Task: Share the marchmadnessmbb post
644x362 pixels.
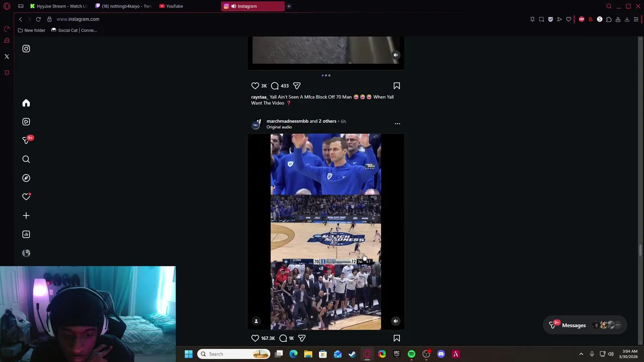Action: pyautogui.click(x=302, y=338)
